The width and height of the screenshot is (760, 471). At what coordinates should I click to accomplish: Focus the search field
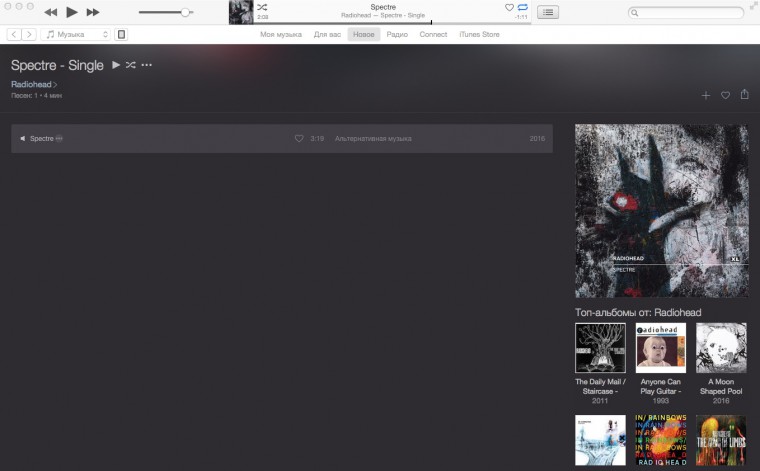(x=686, y=13)
